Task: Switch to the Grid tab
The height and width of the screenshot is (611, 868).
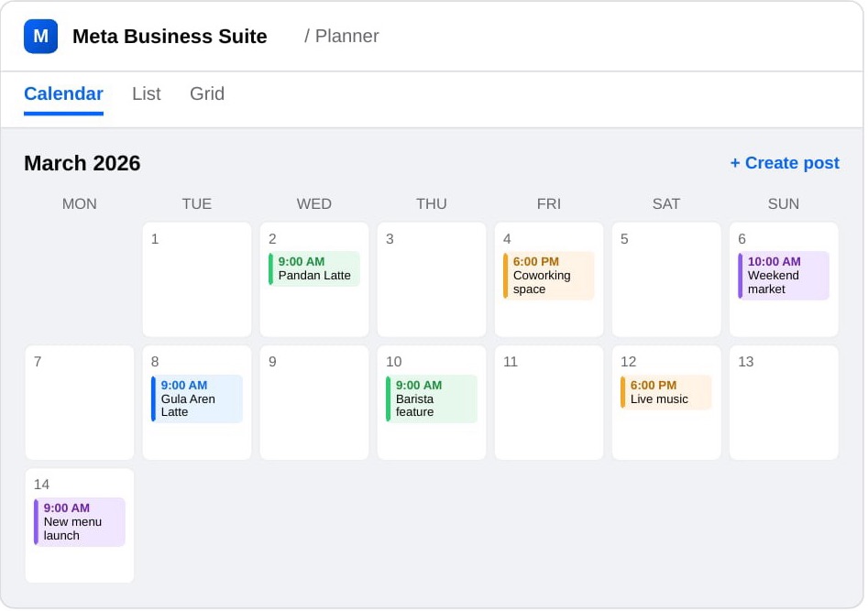Action: click(x=207, y=93)
